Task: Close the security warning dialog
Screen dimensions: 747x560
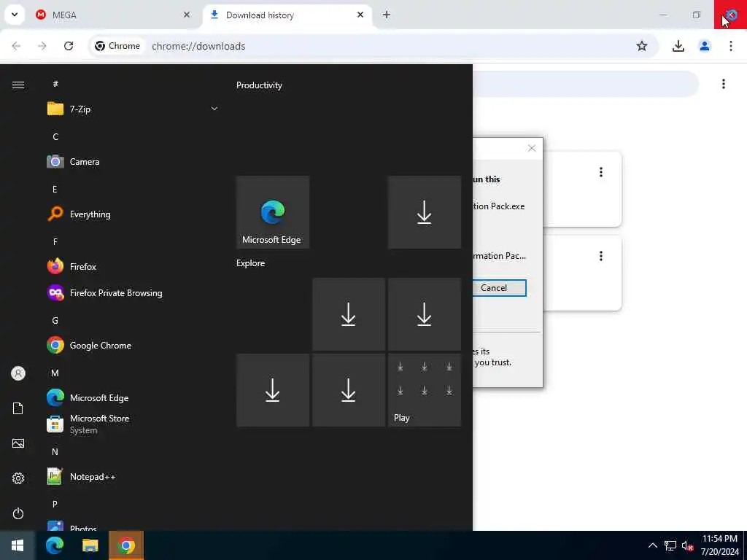Action: [x=532, y=148]
